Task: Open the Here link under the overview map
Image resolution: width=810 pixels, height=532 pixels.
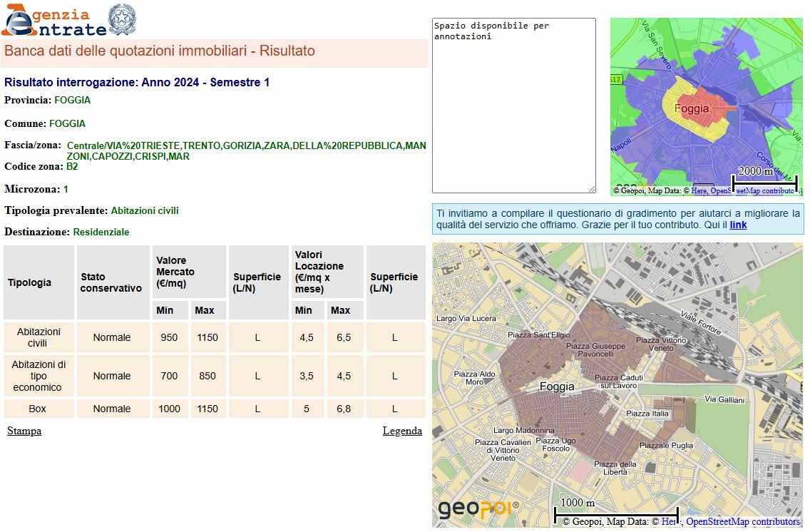Action: click(x=698, y=191)
